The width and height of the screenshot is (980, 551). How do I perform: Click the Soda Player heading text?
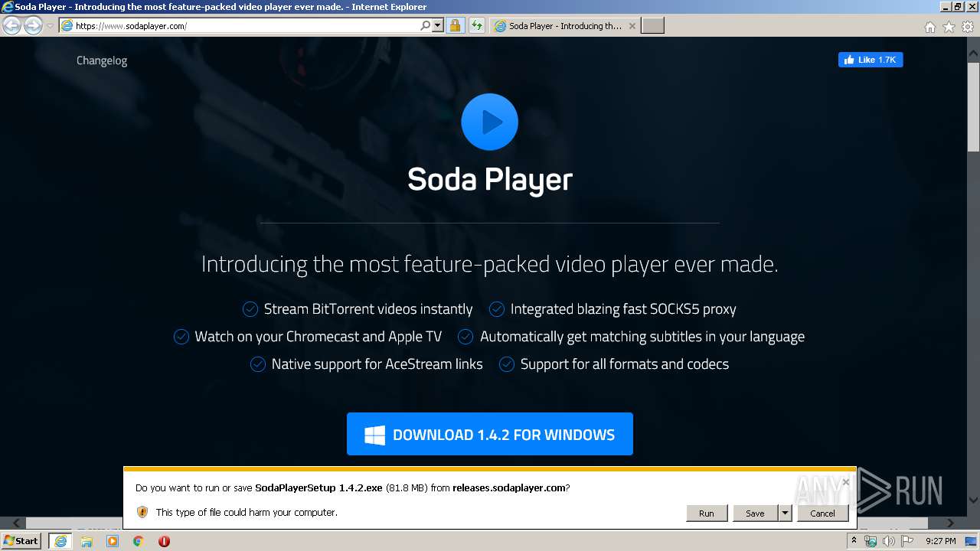point(490,179)
